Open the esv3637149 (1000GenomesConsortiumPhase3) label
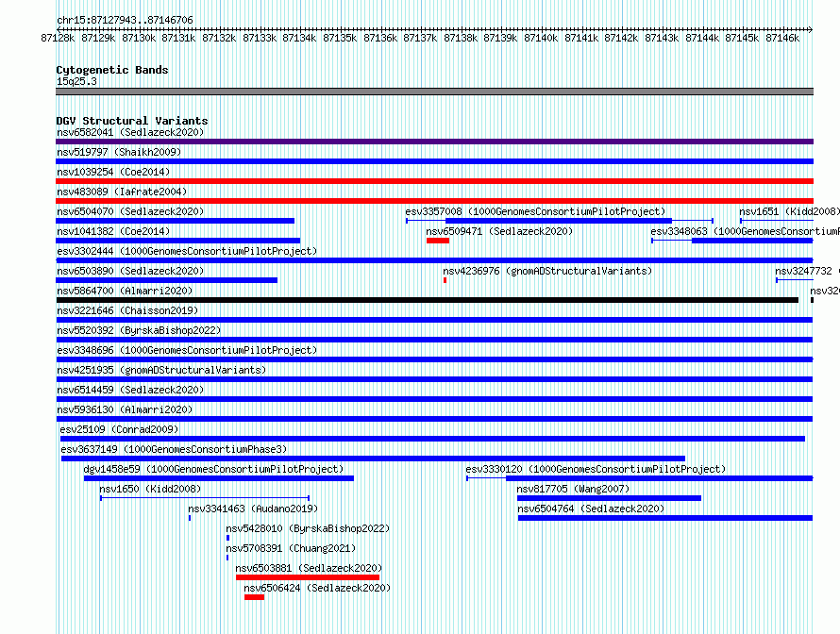Screen dimensions: 840x634 pyautogui.click(x=174, y=449)
